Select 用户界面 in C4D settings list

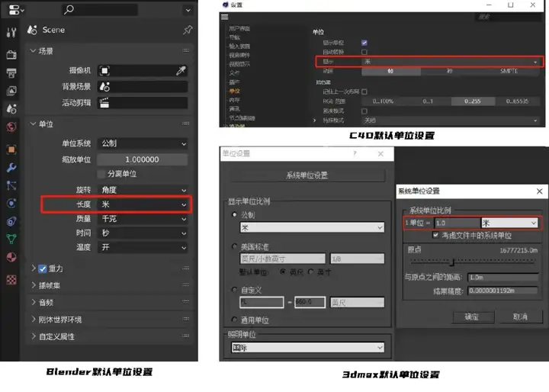tap(239, 28)
